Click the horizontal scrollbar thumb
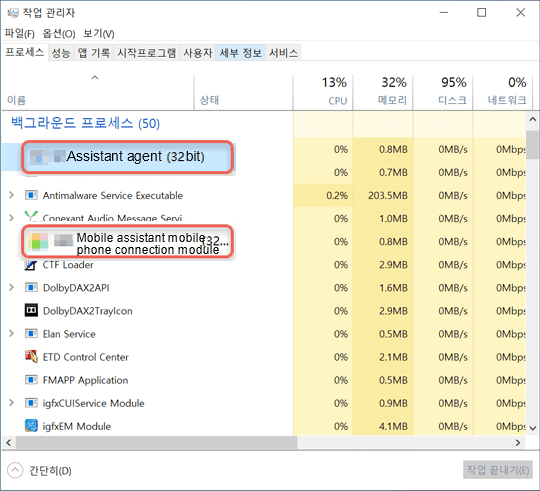Screen dimensions: 540x491 click(156, 442)
